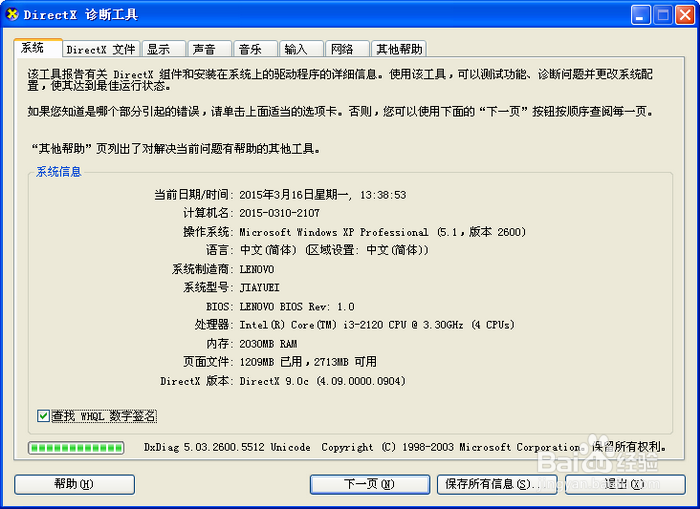The height and width of the screenshot is (509, 700).
Task: Open the 网络 tab
Action: tap(347, 49)
